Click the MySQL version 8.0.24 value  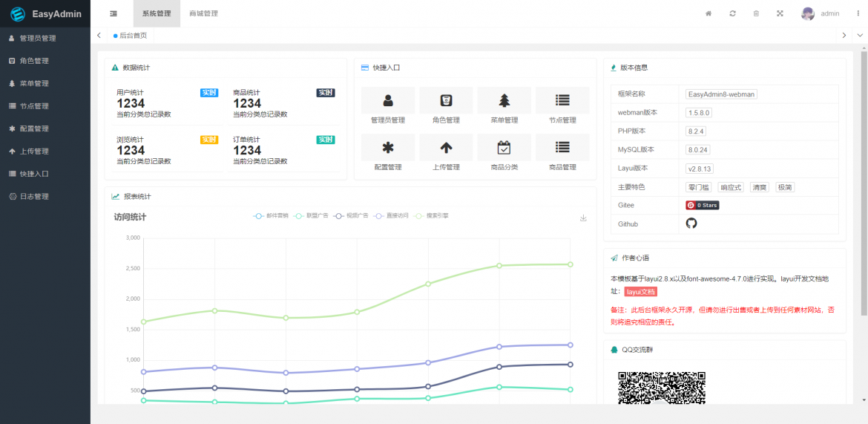pos(698,150)
